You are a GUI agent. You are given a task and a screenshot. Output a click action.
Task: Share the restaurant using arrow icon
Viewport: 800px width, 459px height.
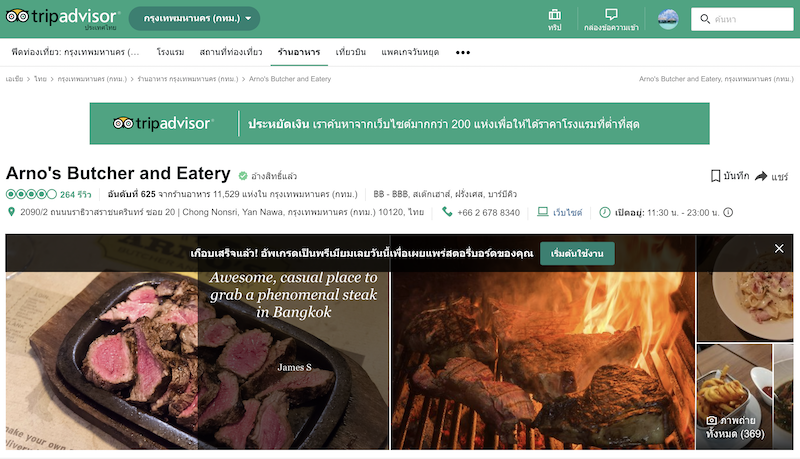click(761, 176)
